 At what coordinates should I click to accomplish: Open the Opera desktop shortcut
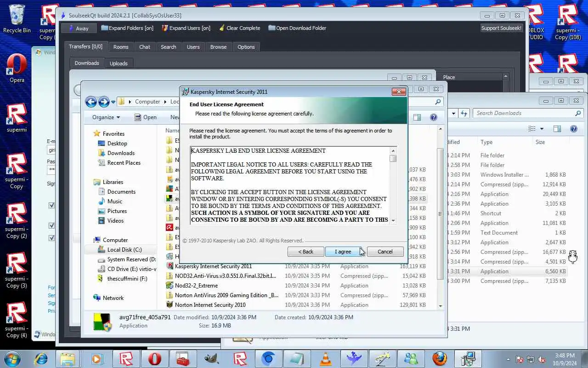pyautogui.click(x=17, y=68)
